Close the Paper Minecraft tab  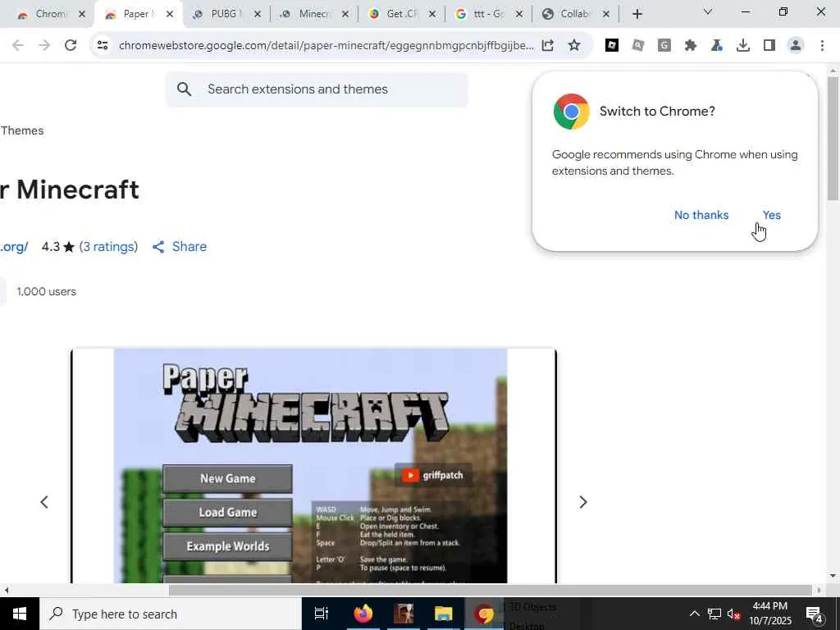coord(170,15)
